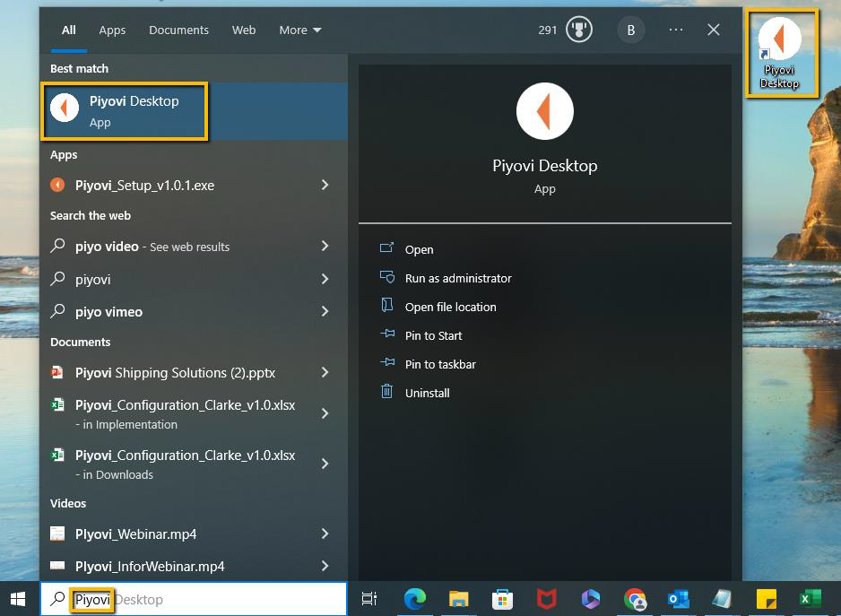Launch Google Chrome from the taskbar
This screenshot has width=841, height=616.
(x=635, y=599)
